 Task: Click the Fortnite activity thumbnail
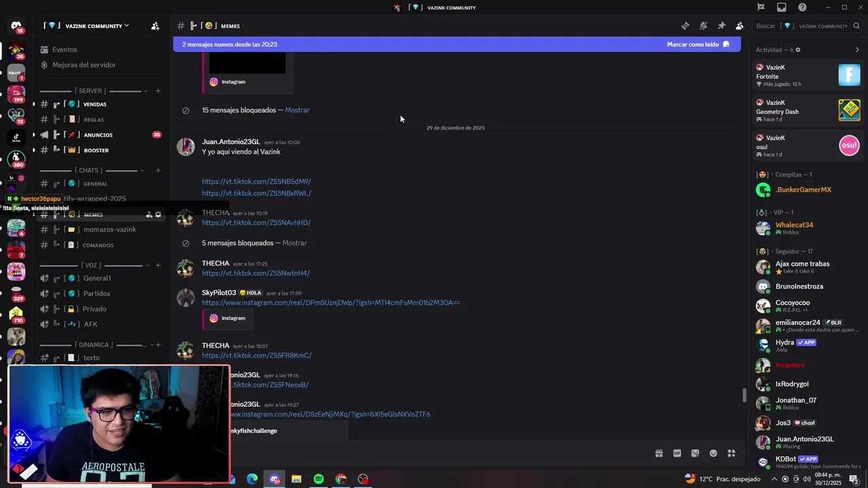point(849,75)
